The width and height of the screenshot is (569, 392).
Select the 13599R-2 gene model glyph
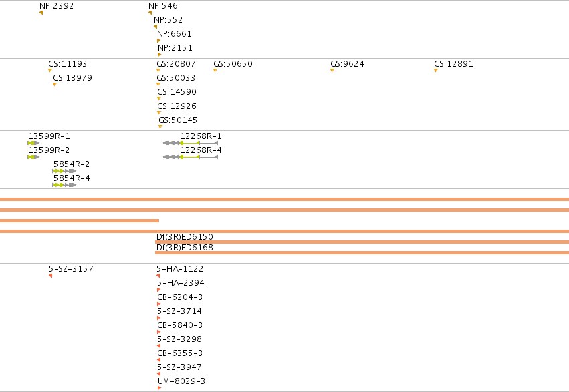33,157
